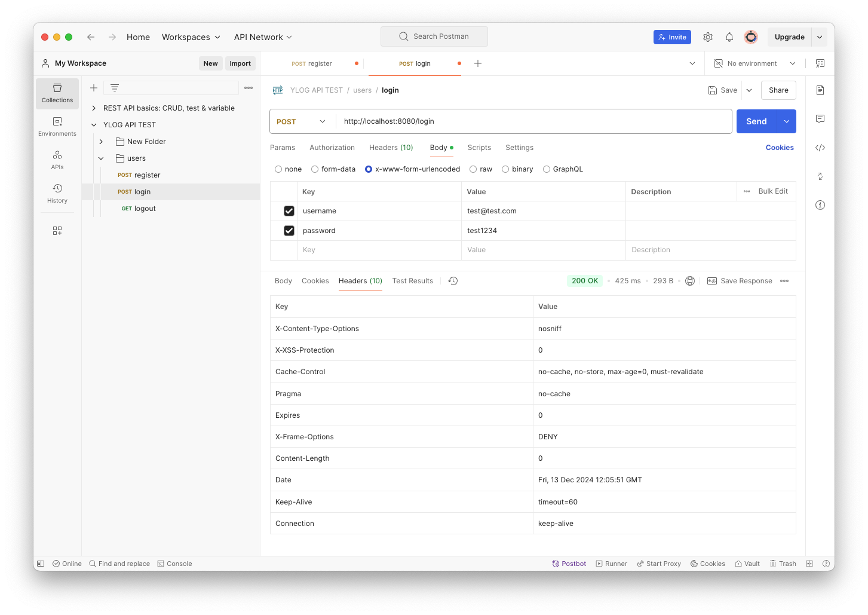
Task: Open the settings gear icon
Action: point(708,37)
